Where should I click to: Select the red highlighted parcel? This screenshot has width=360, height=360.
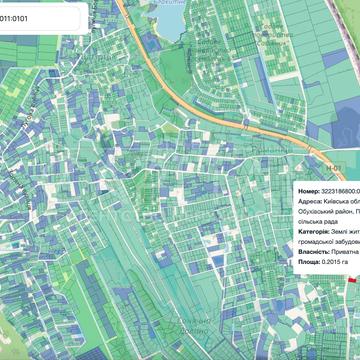pos(352,280)
